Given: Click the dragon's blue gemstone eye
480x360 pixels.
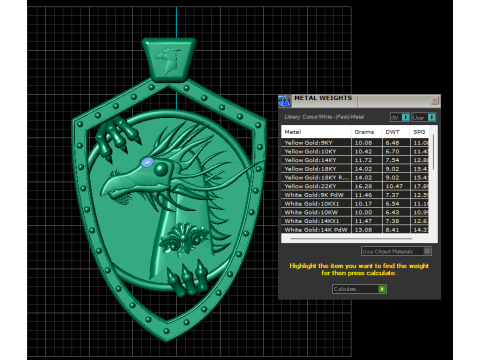Looking at the screenshot, I should point(147,162).
